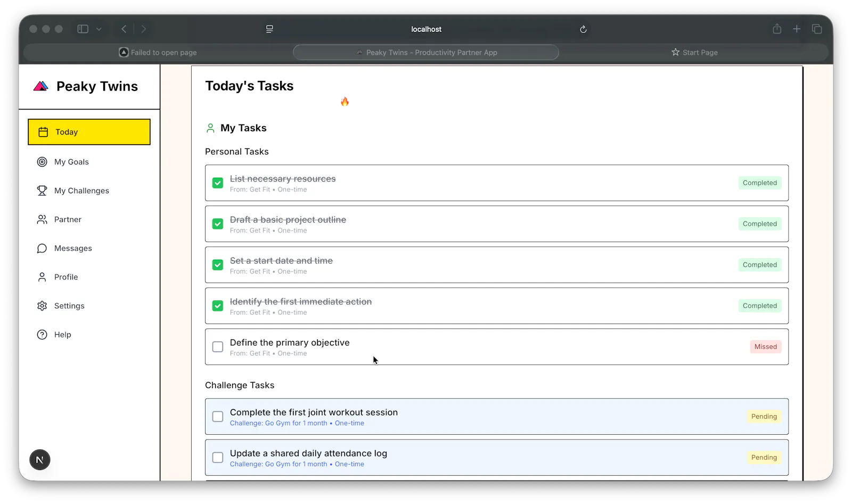Uncheck List necessary resources task
This screenshot has height=504, width=852.
coord(218,183)
